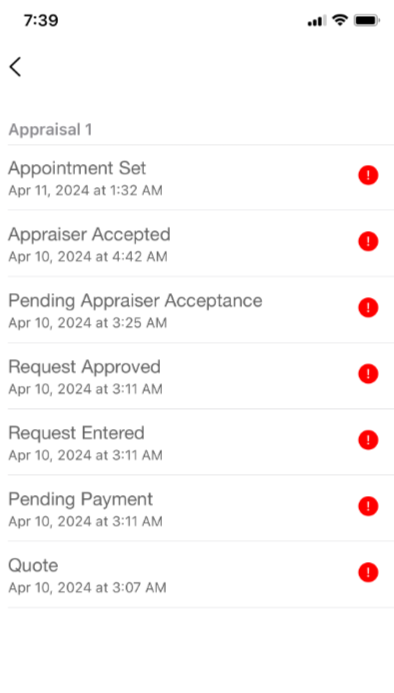This screenshot has width=394, height=693.
Task: Tap the Apr 10, 2024 3:07 AM timestamp
Action: coord(87,588)
